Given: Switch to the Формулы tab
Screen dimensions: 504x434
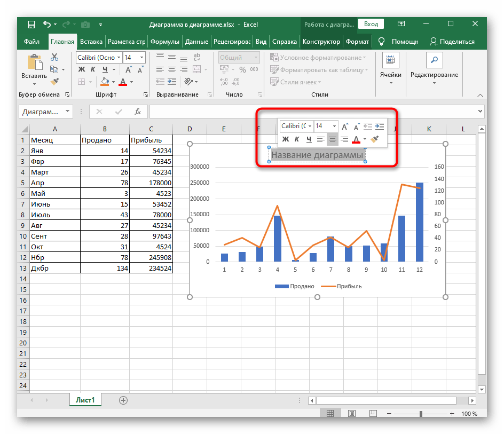Looking at the screenshot, I should click(165, 42).
